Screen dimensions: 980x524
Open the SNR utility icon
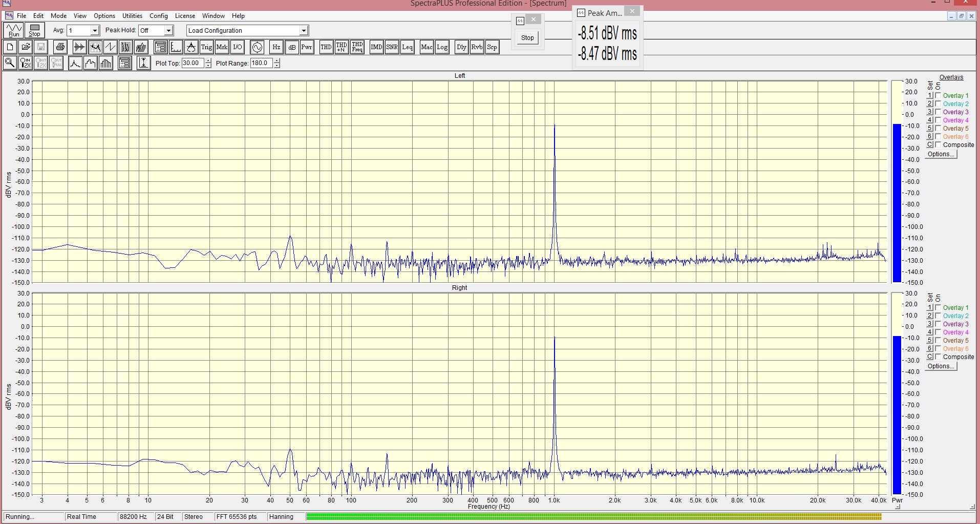pyautogui.click(x=392, y=47)
